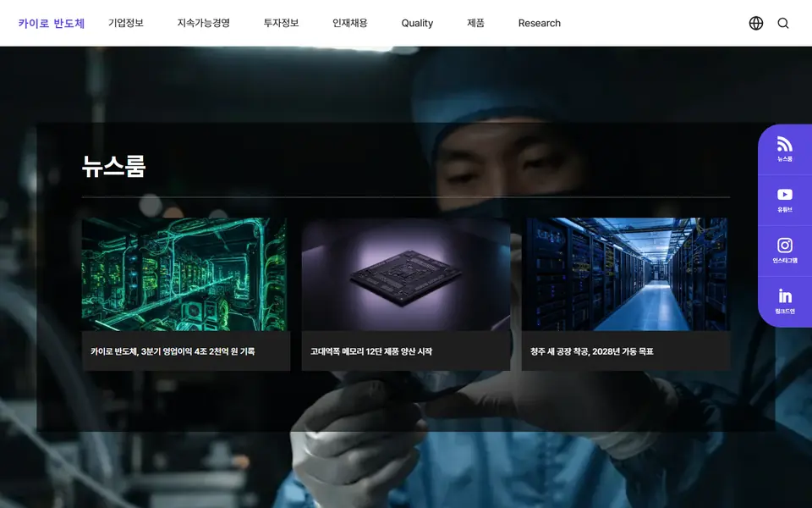
Task: Open the Quality menu
Action: point(417,24)
